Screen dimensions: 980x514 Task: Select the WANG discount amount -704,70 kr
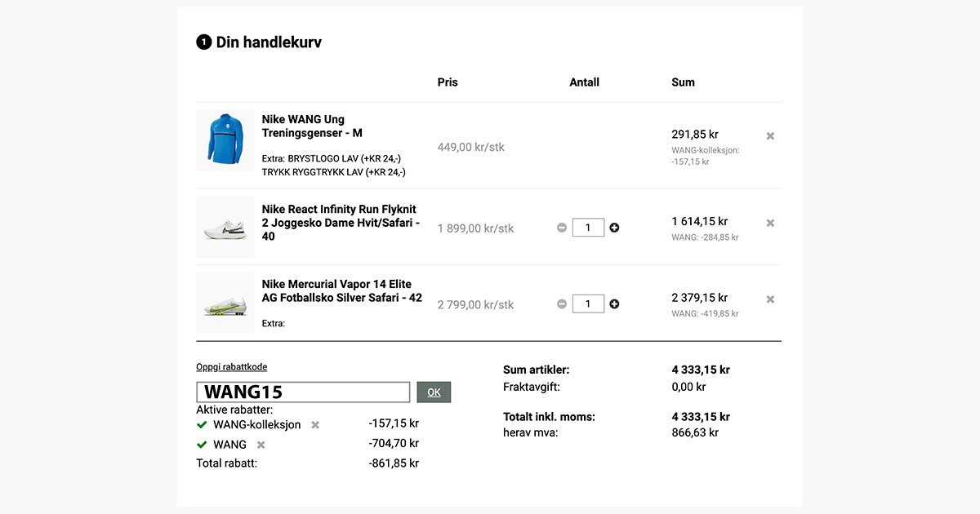[x=394, y=444]
